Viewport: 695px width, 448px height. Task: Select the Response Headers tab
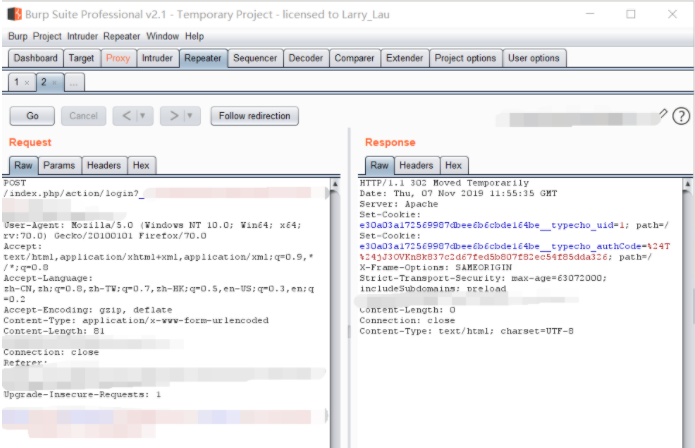pos(416,165)
